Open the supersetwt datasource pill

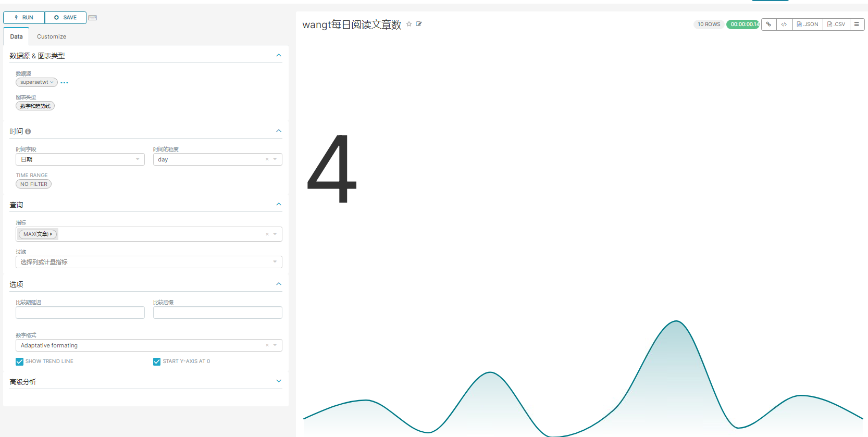pyautogui.click(x=36, y=82)
